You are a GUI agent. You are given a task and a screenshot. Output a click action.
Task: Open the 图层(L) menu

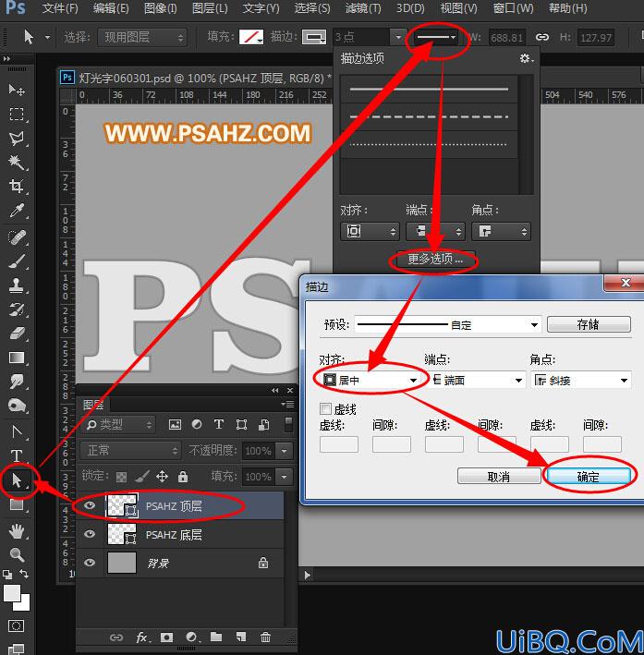point(210,8)
